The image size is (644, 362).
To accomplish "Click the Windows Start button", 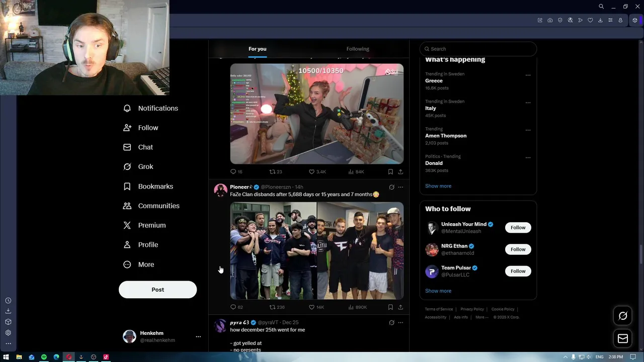I will pyautogui.click(x=6, y=357).
